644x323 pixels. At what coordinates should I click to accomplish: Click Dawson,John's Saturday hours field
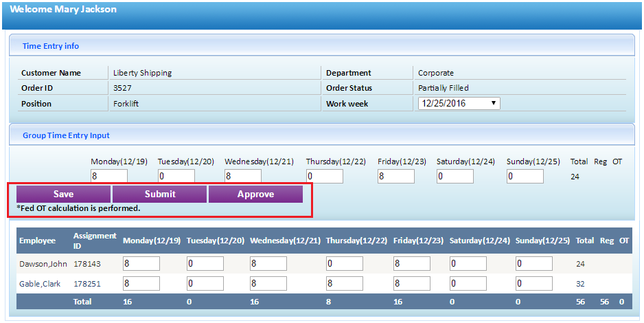click(468, 263)
